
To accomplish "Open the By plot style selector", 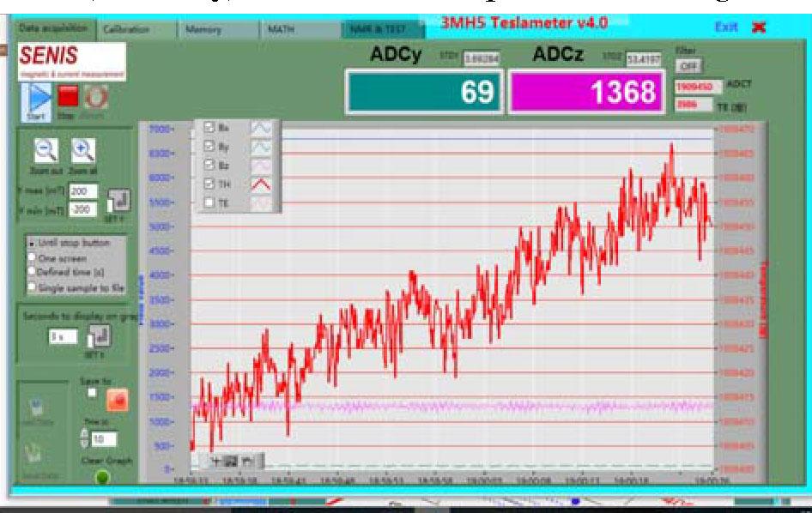I will point(261,146).
